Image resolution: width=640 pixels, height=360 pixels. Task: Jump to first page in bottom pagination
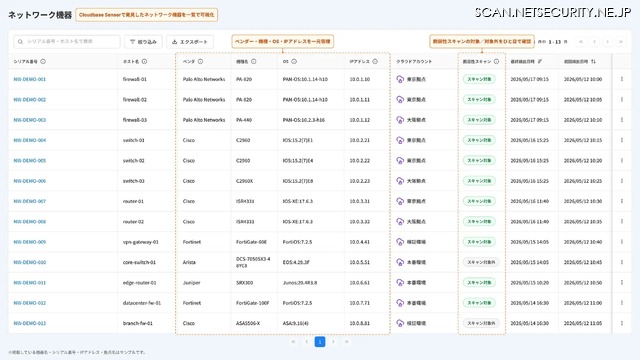pos(293,342)
